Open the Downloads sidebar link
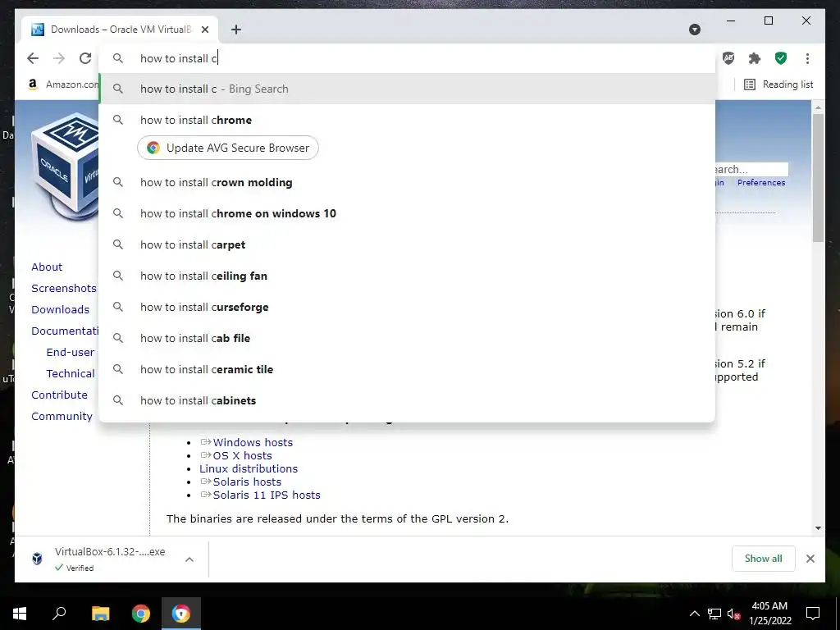 [x=60, y=309]
